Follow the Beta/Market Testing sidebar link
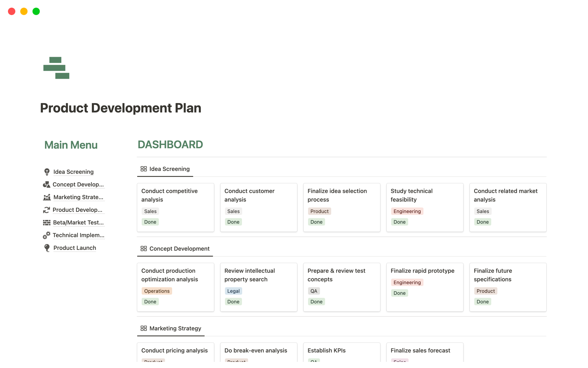 tap(78, 222)
